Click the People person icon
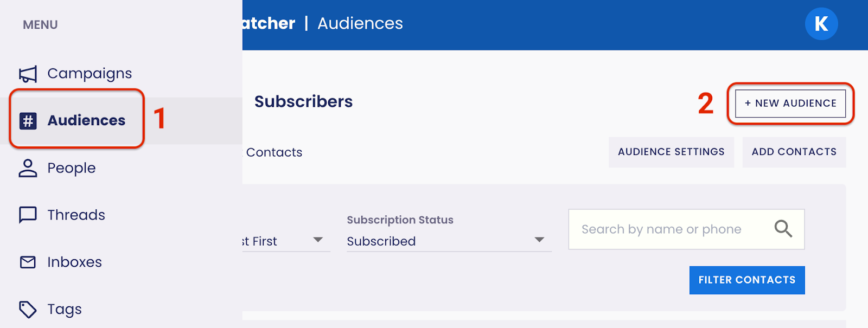The image size is (868, 328). [x=28, y=168]
